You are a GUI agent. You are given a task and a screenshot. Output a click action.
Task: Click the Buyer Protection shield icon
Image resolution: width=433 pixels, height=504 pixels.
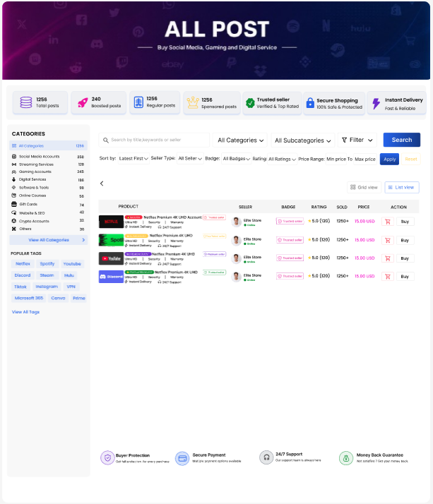[x=108, y=457]
